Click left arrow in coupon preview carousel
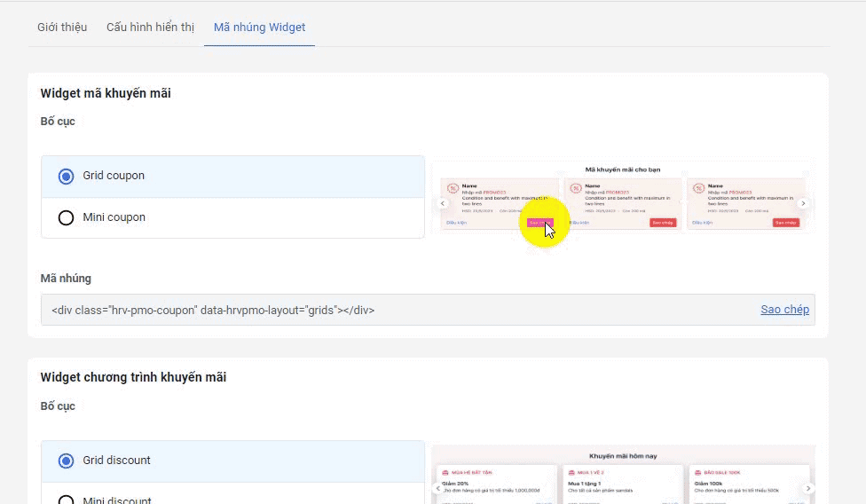 [x=443, y=203]
